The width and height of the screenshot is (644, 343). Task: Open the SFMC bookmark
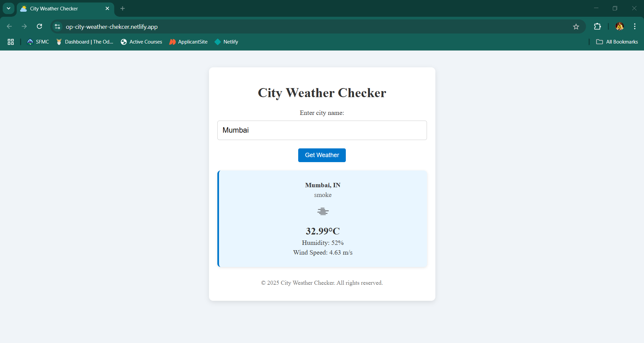point(38,42)
